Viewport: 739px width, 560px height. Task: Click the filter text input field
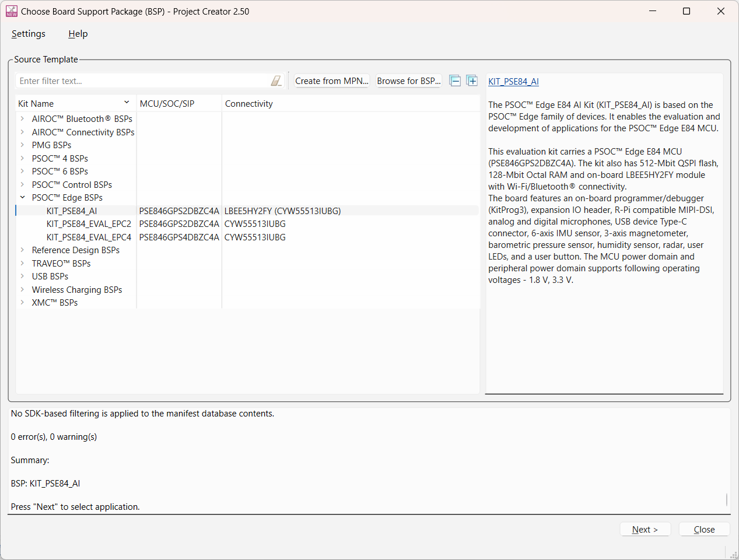pos(143,81)
